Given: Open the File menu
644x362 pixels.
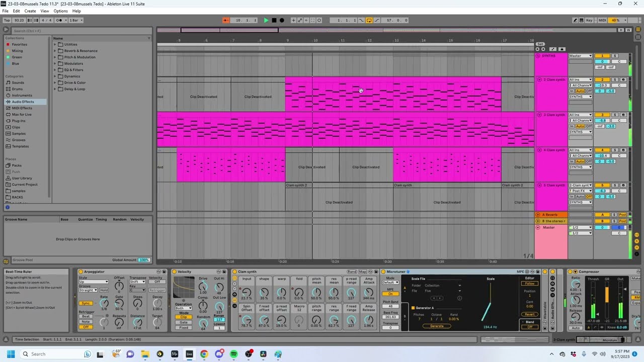Looking at the screenshot, I should click(x=5, y=11).
